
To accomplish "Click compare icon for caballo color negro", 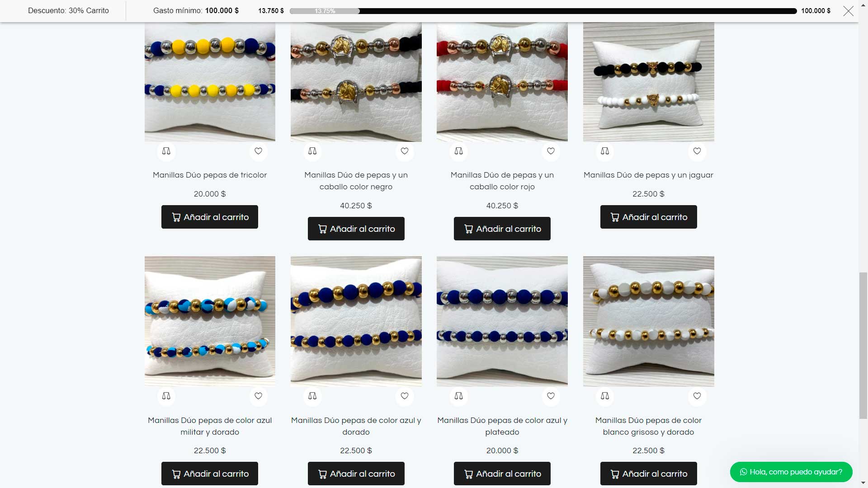I will [x=312, y=151].
